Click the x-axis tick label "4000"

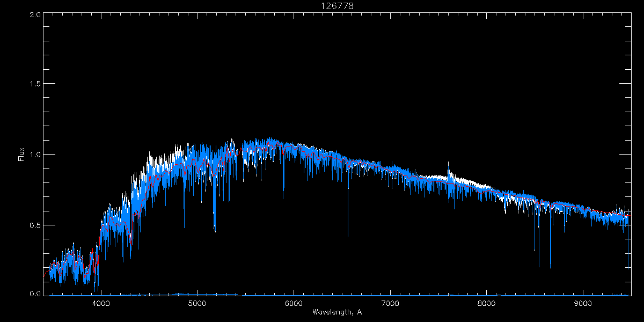coord(101,303)
